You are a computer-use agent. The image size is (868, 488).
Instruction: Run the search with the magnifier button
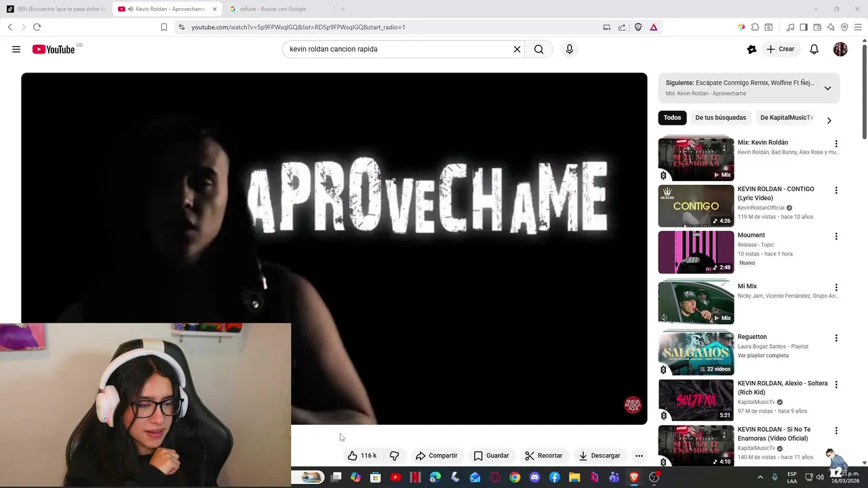[x=539, y=49]
